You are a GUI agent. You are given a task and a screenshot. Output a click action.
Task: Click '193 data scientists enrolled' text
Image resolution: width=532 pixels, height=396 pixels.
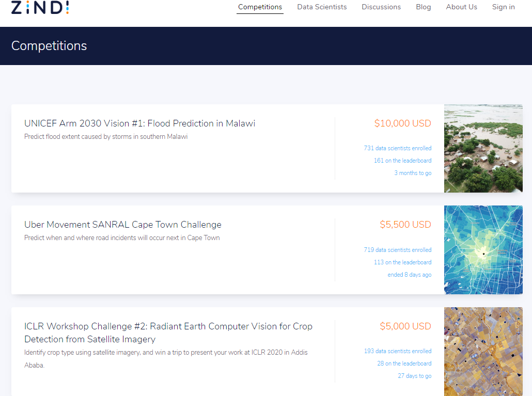[x=397, y=351]
